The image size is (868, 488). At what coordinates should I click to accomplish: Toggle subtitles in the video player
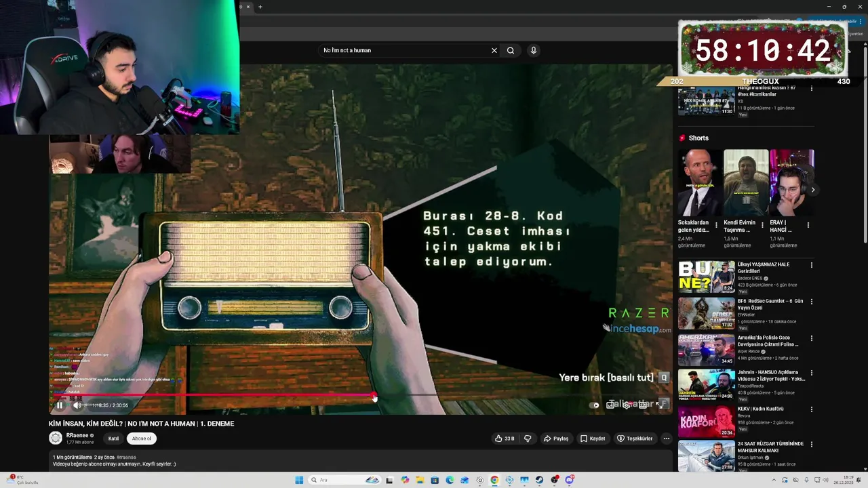click(611, 405)
